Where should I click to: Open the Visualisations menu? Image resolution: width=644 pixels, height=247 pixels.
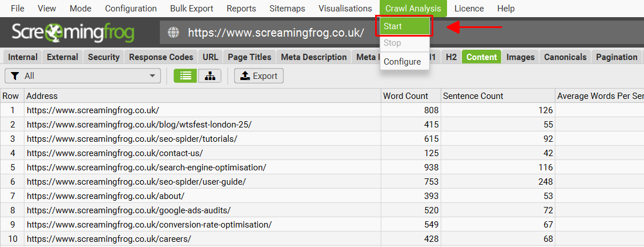tap(345, 8)
